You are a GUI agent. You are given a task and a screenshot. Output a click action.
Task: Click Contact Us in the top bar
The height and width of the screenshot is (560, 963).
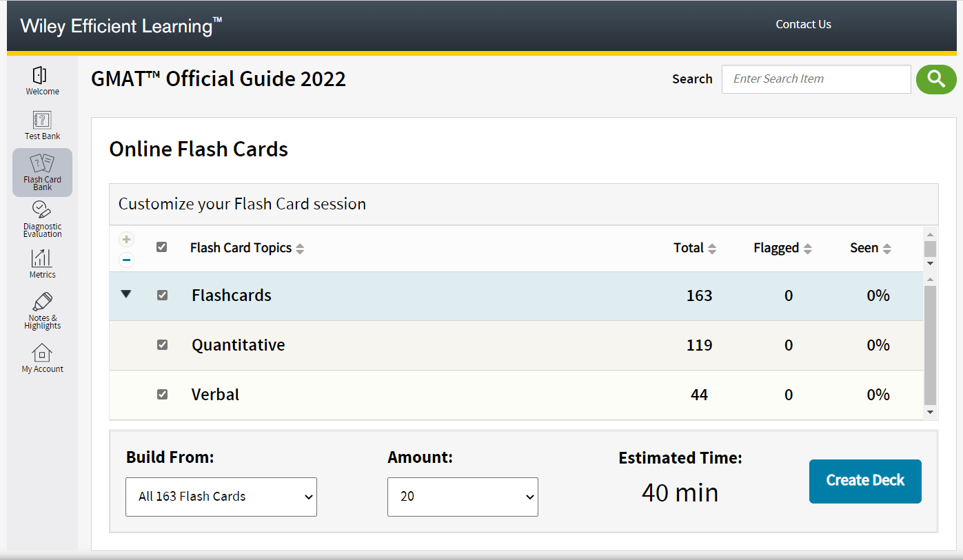coord(803,24)
